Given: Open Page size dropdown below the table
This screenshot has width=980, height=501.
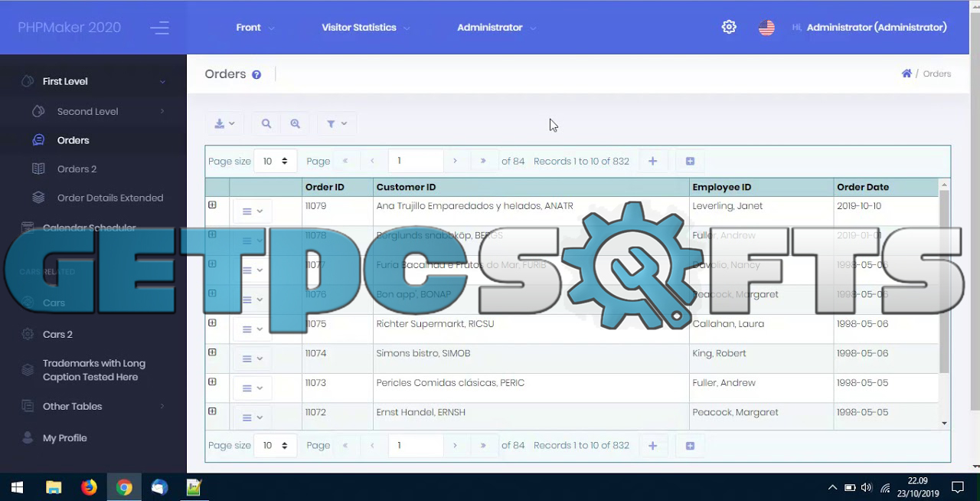Looking at the screenshot, I should tap(275, 445).
